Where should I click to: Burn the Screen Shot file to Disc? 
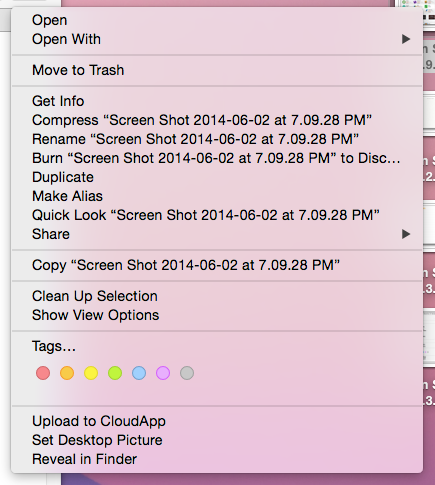217,158
